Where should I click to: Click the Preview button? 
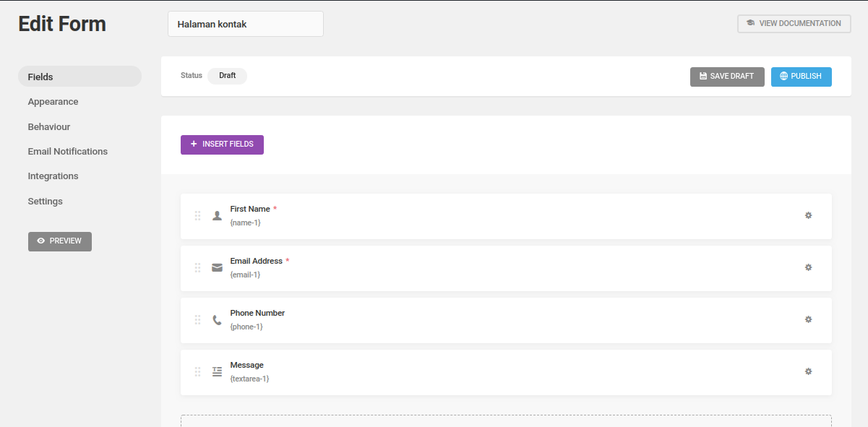pos(60,241)
